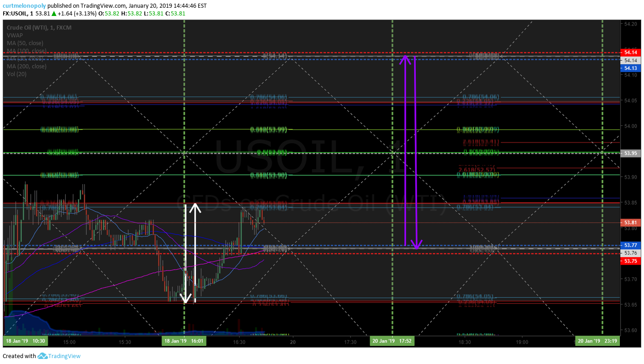Select the 20 Jan '19 17:52 time marker

392,341
